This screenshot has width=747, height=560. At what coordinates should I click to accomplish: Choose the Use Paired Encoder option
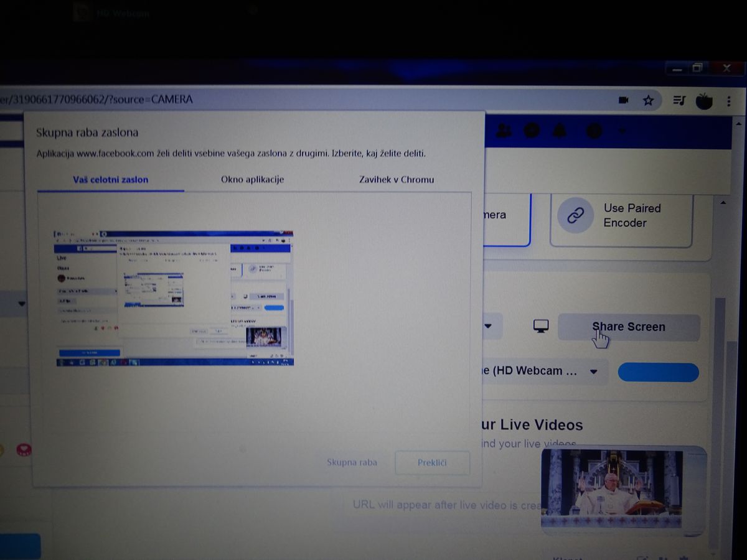click(621, 216)
